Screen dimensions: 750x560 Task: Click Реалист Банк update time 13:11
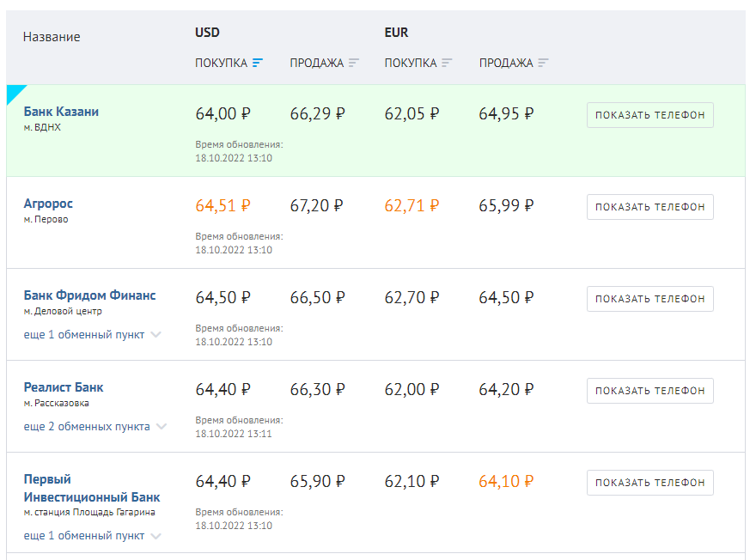click(234, 434)
